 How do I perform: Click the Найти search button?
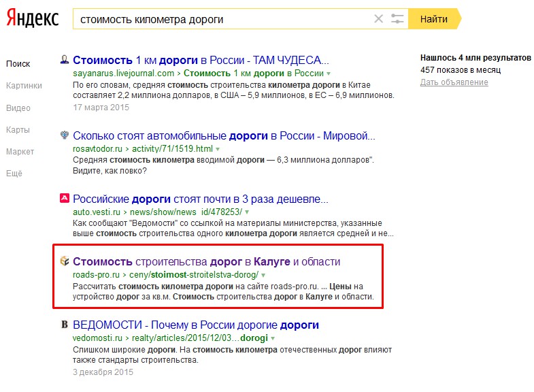434,19
